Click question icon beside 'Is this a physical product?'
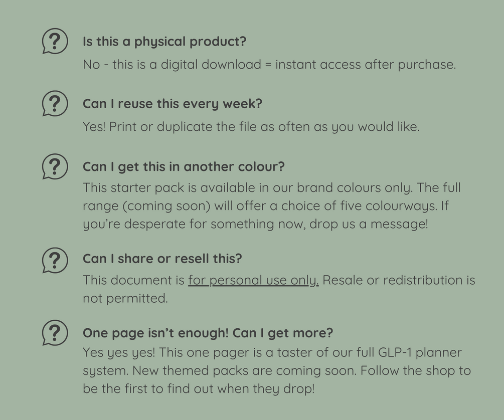504x420 pixels. click(x=55, y=41)
